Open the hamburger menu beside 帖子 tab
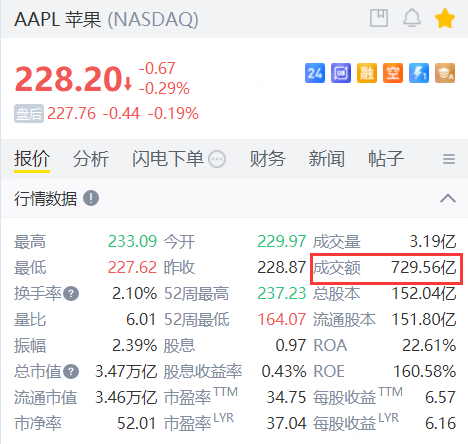This screenshot has height=444, width=468. (x=449, y=159)
